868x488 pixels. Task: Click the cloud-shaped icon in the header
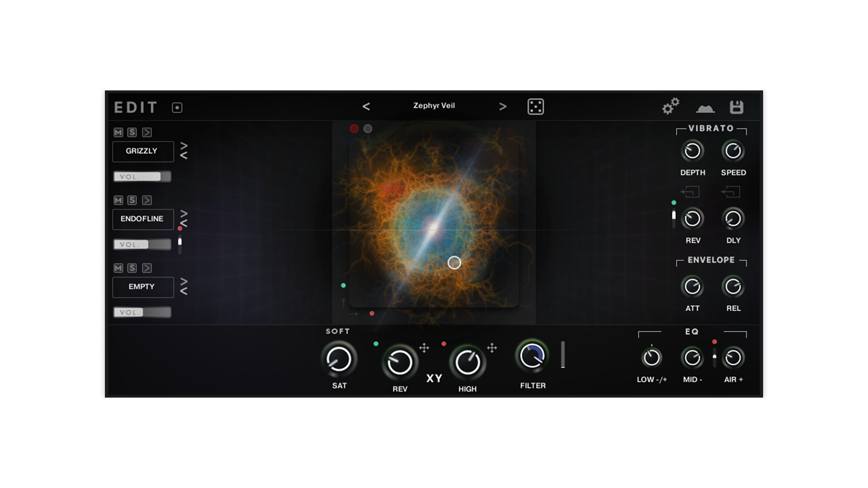tap(705, 108)
